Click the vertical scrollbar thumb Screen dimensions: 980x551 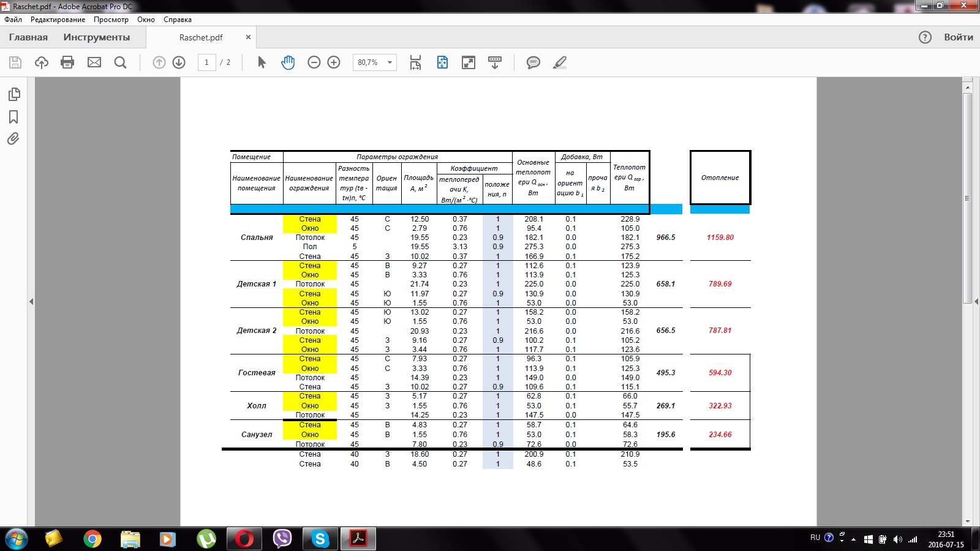968,198
